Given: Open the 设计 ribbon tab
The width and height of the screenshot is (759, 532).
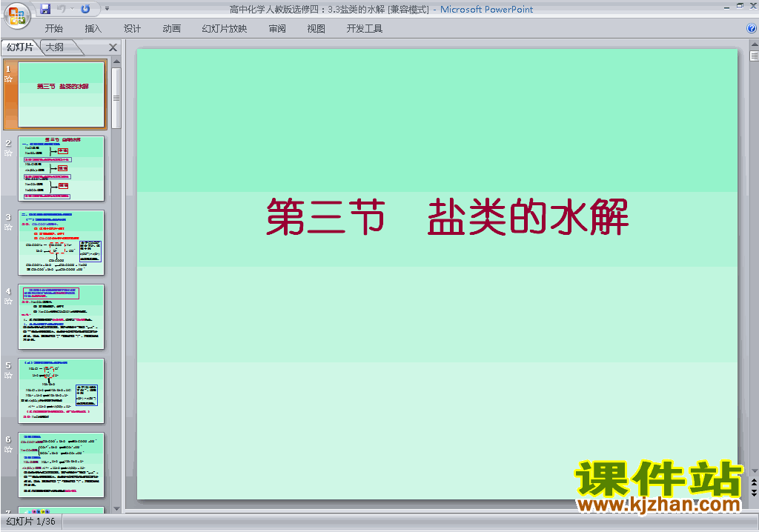Looking at the screenshot, I should coord(132,29).
